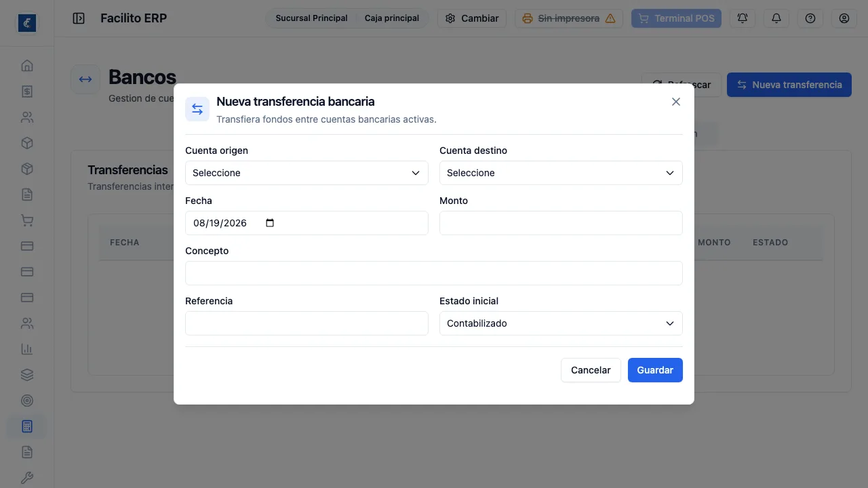Expand the Cuenta destino dropdown
The width and height of the screenshot is (868, 488).
tap(561, 173)
